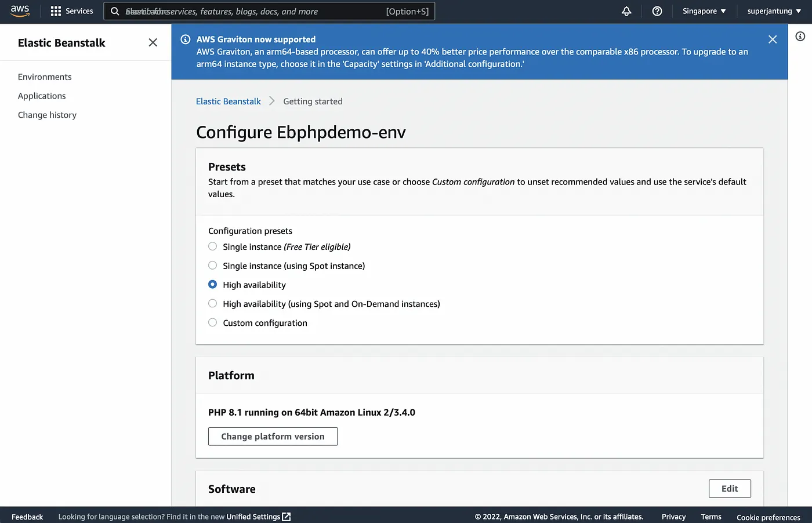Viewport: 812px width, 523px height.
Task: Select the Custom configuration preset
Action: tap(212, 323)
